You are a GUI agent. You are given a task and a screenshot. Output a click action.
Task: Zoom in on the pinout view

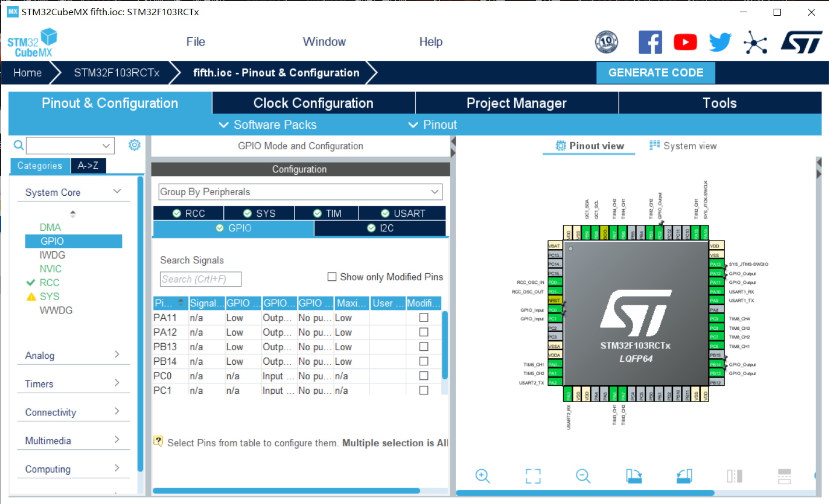coord(482,476)
